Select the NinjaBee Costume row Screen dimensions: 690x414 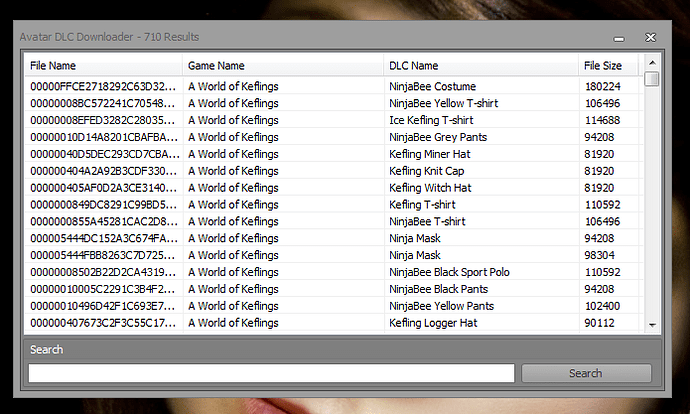432,87
